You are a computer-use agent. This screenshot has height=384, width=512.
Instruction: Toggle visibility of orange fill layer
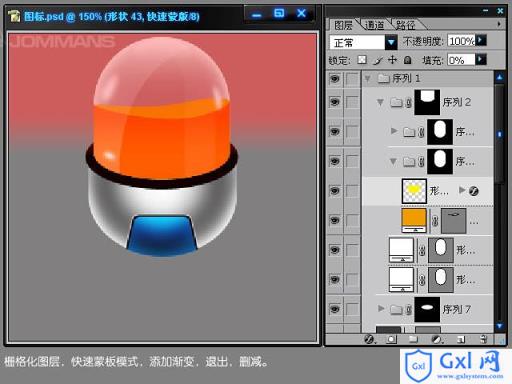pyautogui.click(x=334, y=221)
